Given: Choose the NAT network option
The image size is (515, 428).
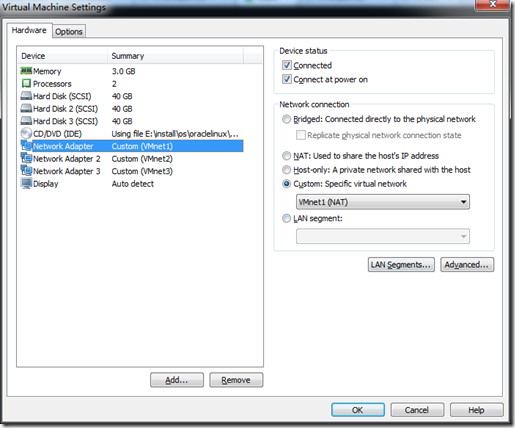Looking at the screenshot, I should (286, 156).
